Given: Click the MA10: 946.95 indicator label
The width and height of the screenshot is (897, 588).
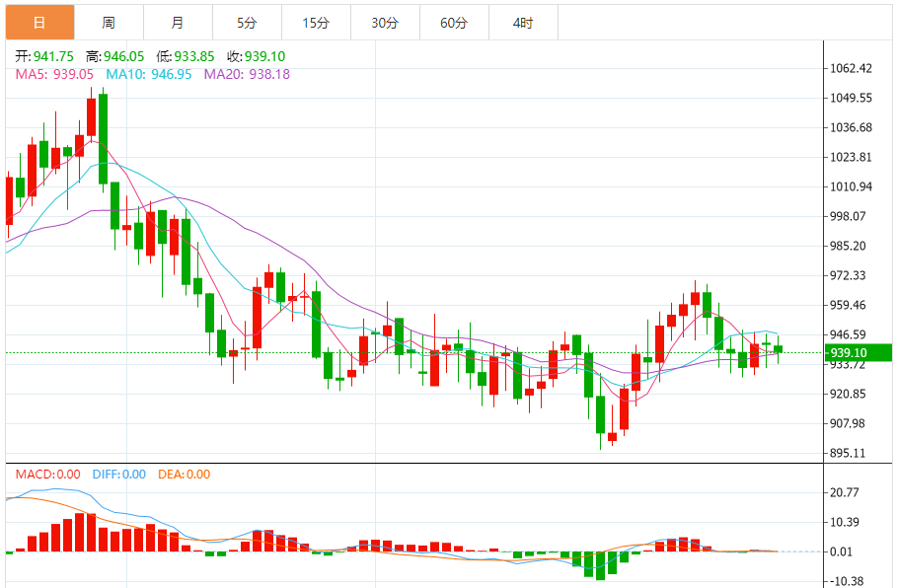Looking at the screenshot, I should point(149,74).
